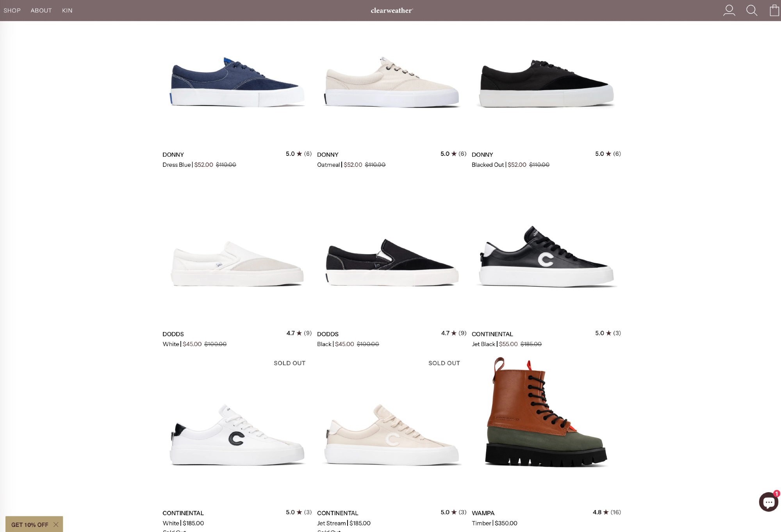Select the black Donny Blacked Out shoe image
This screenshot has width=781, height=532.
pyautogui.click(x=546, y=83)
